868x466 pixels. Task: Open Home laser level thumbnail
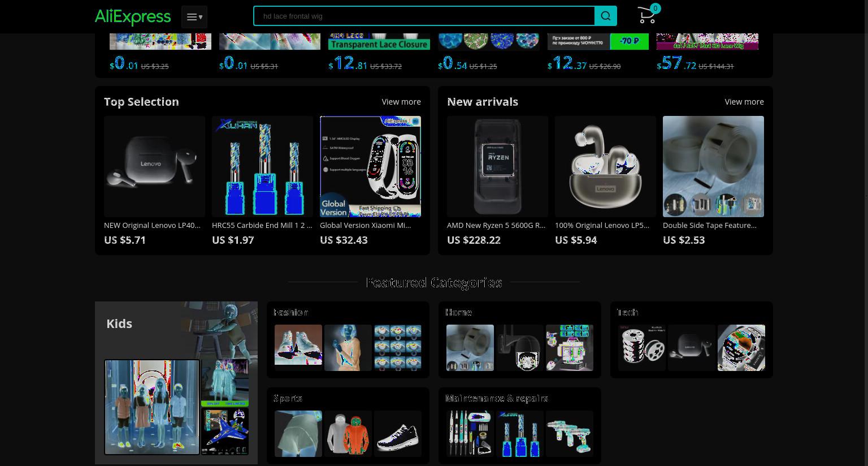570,348
